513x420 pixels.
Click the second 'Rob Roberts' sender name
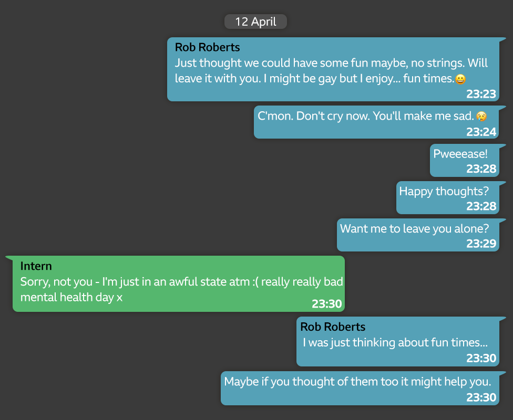tap(333, 327)
